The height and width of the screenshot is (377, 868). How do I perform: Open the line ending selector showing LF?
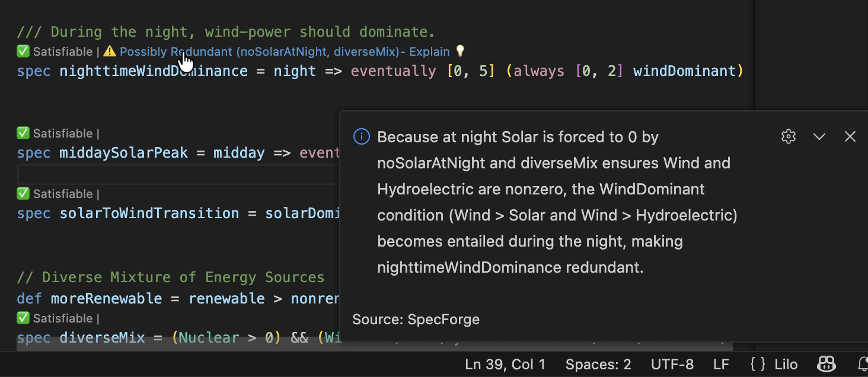click(x=721, y=364)
